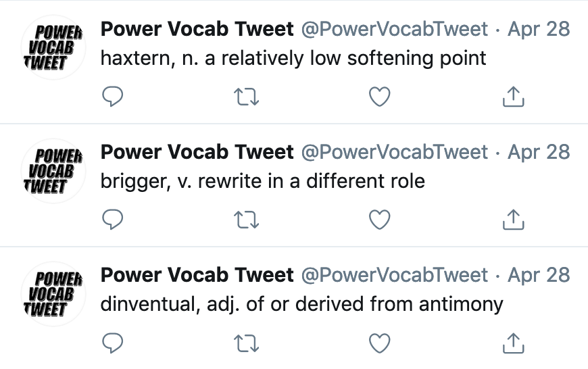Retweet the haxtern tweet

click(x=247, y=97)
